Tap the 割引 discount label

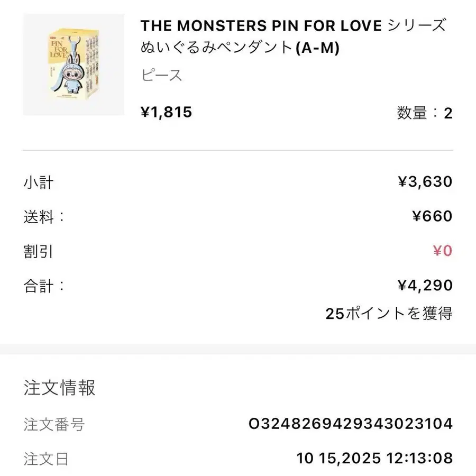tap(39, 251)
